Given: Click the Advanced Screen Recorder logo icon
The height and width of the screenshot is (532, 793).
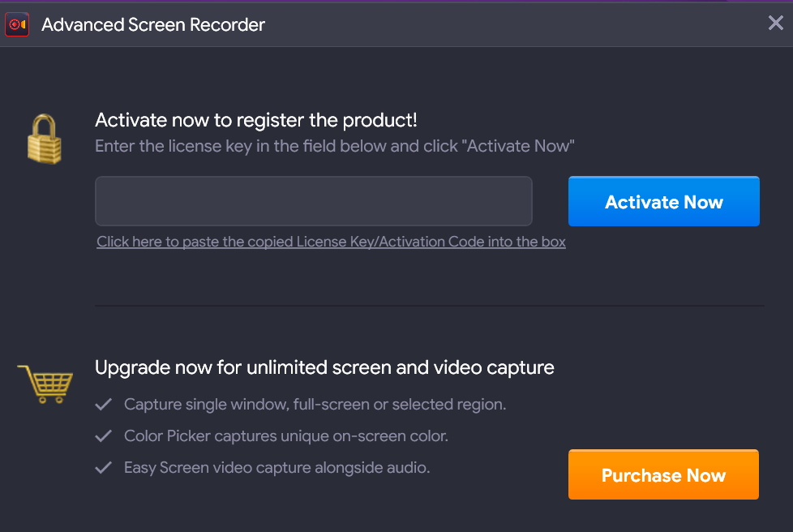Looking at the screenshot, I should click(17, 25).
